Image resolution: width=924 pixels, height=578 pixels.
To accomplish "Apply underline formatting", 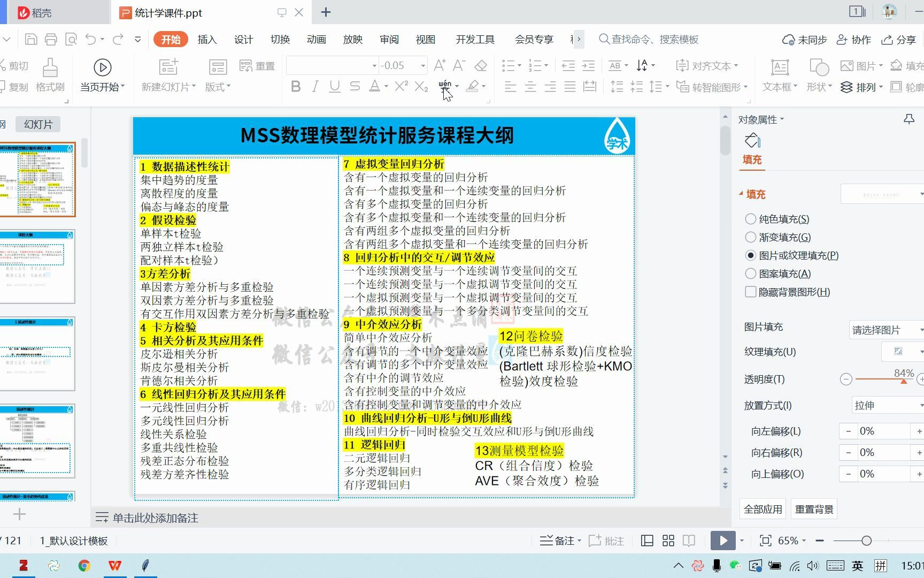I will point(335,86).
